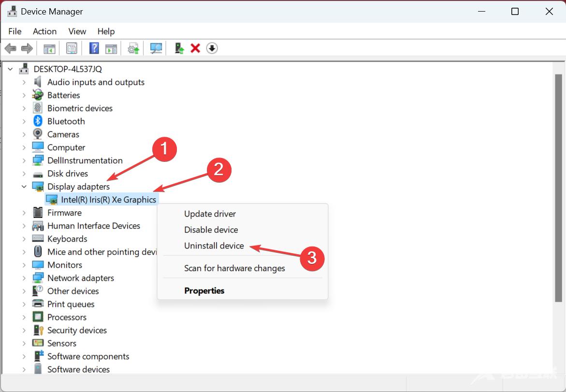Expand the Other devices chevron

click(24, 291)
